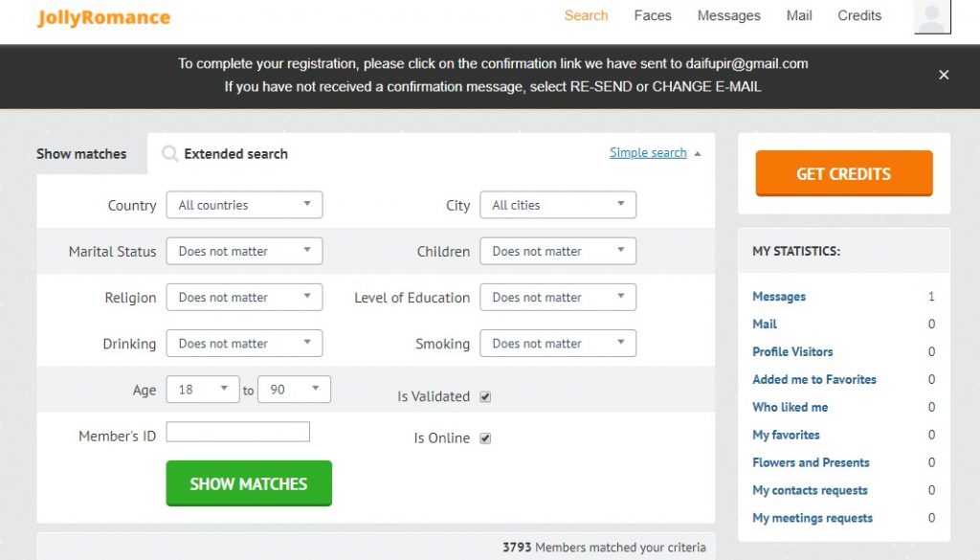
Task: Click the magnifier icon beside Extended search
Action: 169,154
